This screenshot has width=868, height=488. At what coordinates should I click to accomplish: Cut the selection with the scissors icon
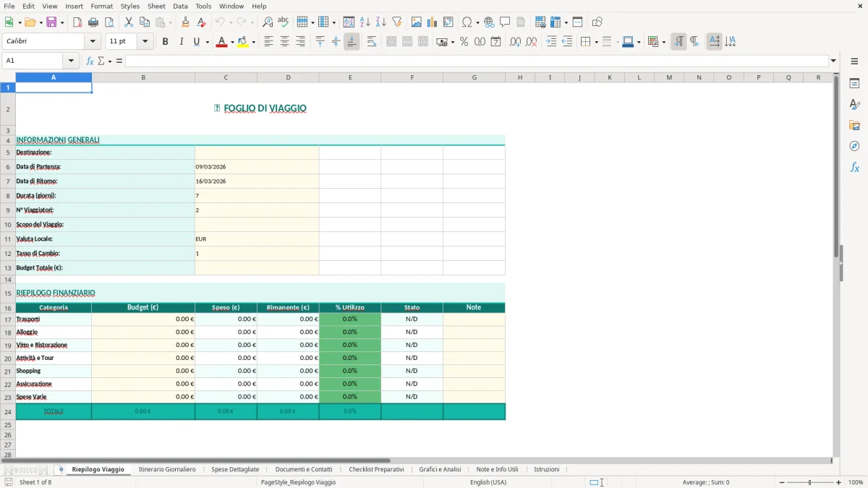click(128, 22)
